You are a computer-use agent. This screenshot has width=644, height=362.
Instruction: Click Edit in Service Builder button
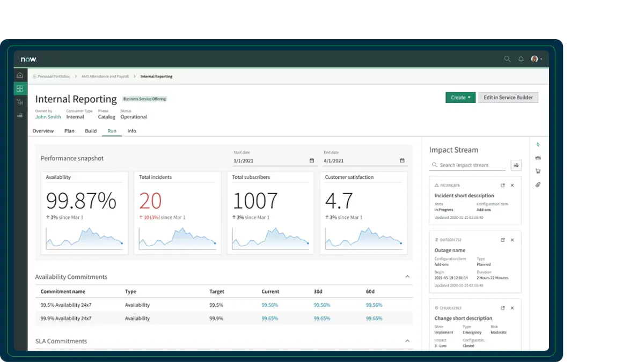[x=508, y=98]
